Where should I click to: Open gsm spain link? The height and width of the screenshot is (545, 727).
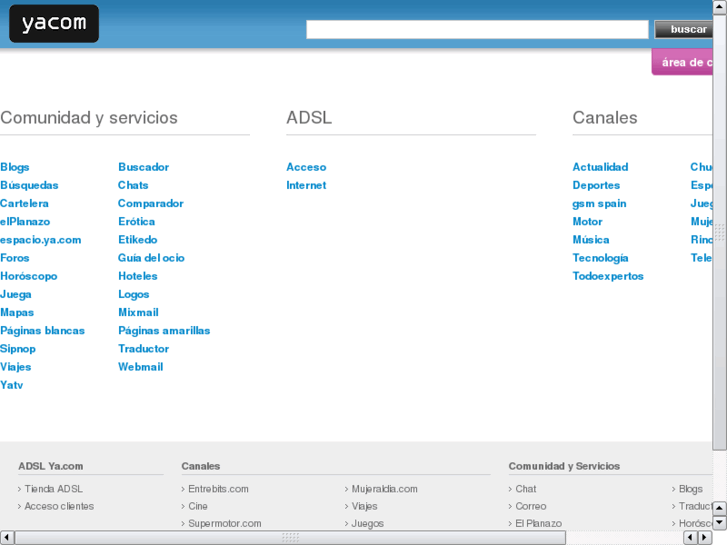pyautogui.click(x=599, y=203)
